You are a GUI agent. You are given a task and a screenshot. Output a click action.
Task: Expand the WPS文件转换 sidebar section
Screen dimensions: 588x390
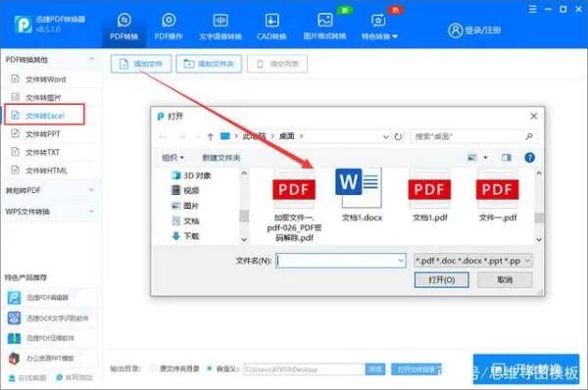pyautogui.click(x=50, y=212)
